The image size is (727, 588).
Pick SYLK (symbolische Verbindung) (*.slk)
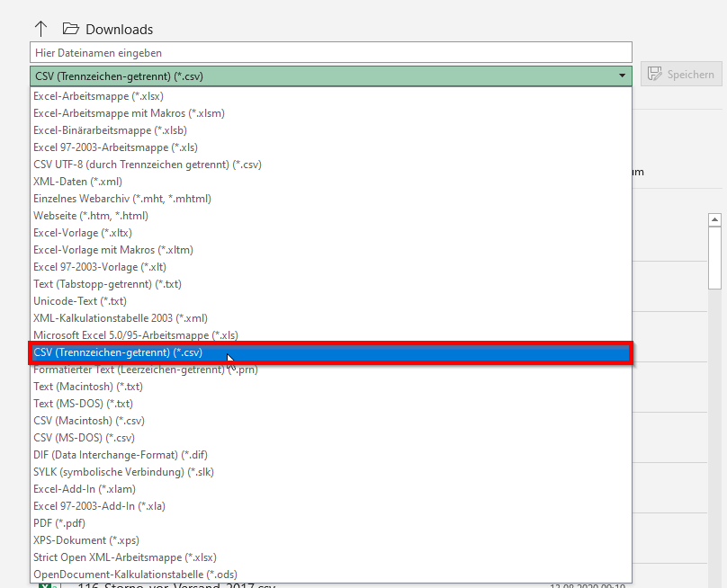point(330,472)
